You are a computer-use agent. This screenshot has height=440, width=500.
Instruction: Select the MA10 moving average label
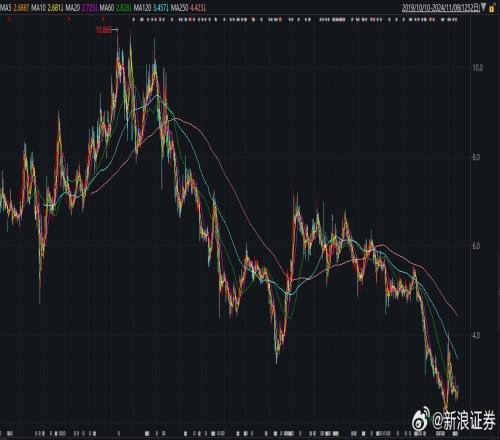39,7
